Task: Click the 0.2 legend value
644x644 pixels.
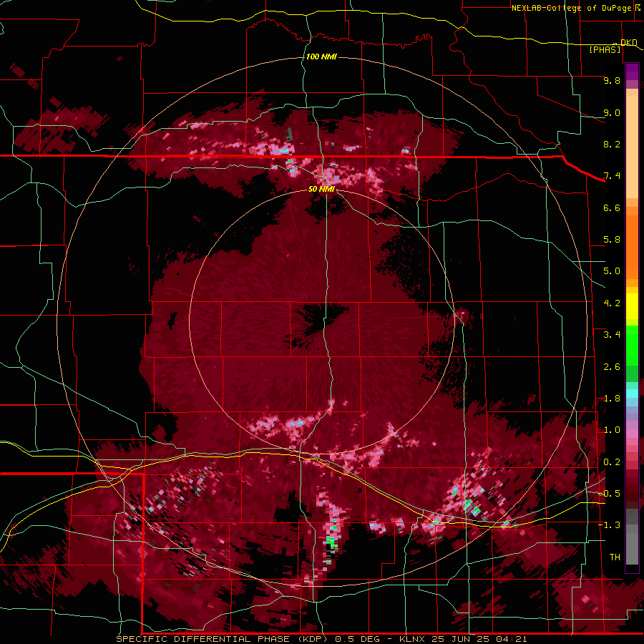Action: tap(612, 462)
